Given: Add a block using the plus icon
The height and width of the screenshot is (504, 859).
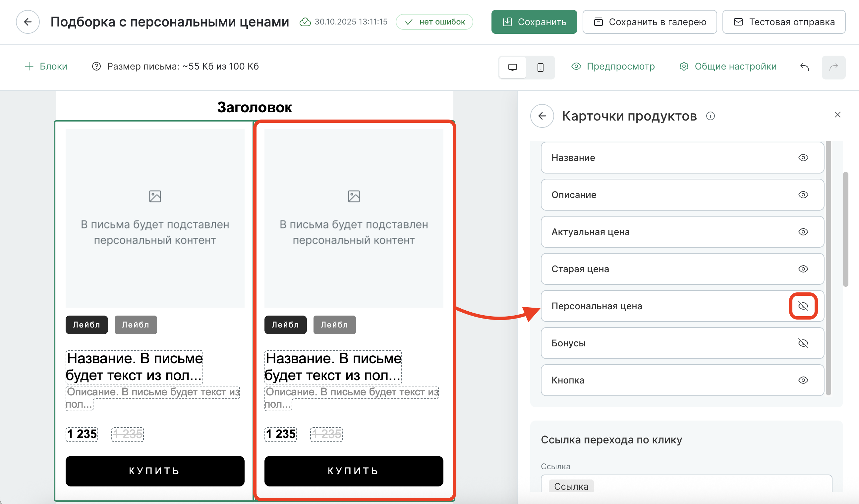Looking at the screenshot, I should tap(29, 66).
